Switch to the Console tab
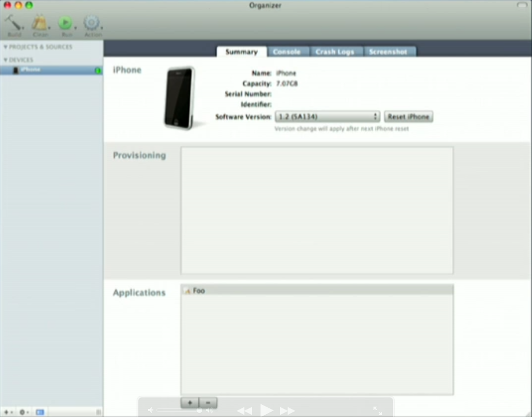 (286, 52)
